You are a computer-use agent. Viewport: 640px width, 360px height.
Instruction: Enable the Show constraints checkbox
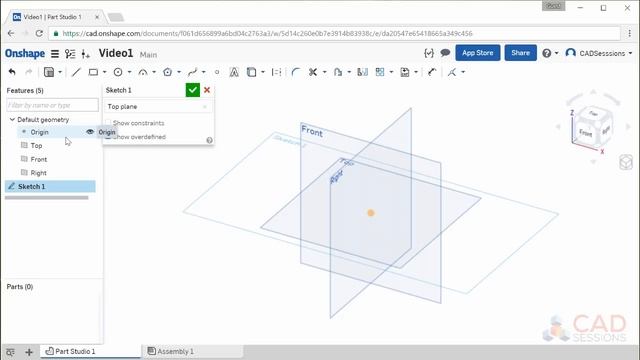coord(108,122)
